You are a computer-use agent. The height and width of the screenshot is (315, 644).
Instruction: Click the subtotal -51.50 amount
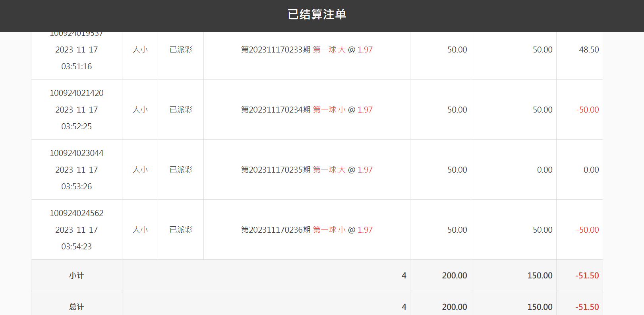587,276
